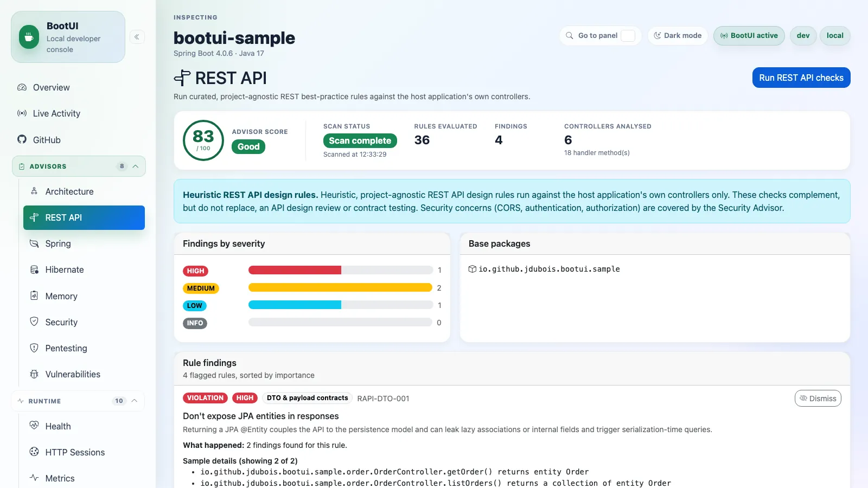Image resolution: width=868 pixels, height=488 pixels.
Task: Click the broadcast icon in BootUI active badge
Action: click(x=724, y=36)
